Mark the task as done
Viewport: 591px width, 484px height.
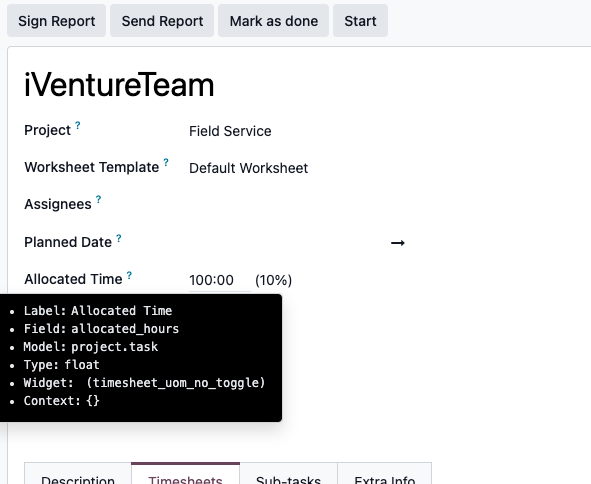click(x=274, y=21)
